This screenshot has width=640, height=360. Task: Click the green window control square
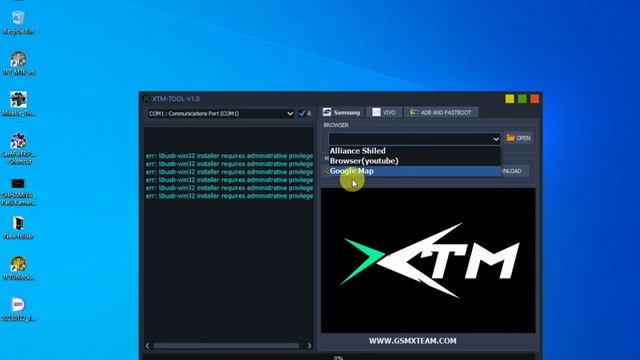pyautogui.click(x=522, y=99)
